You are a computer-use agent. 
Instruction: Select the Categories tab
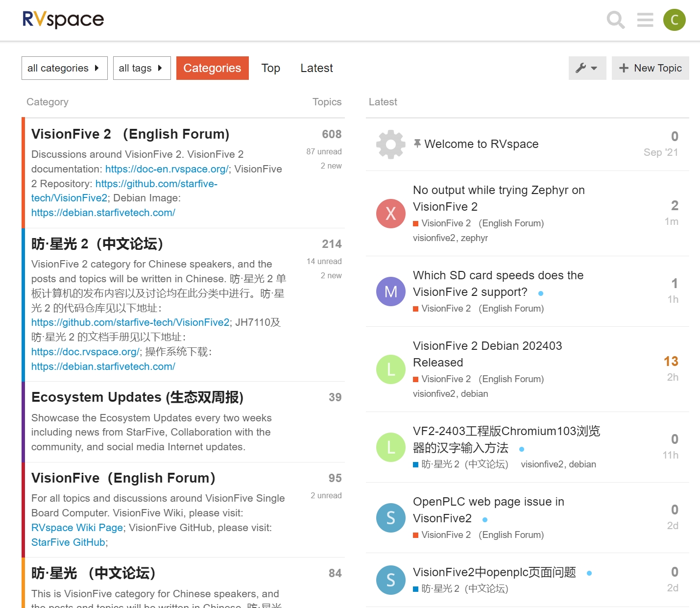tap(213, 68)
